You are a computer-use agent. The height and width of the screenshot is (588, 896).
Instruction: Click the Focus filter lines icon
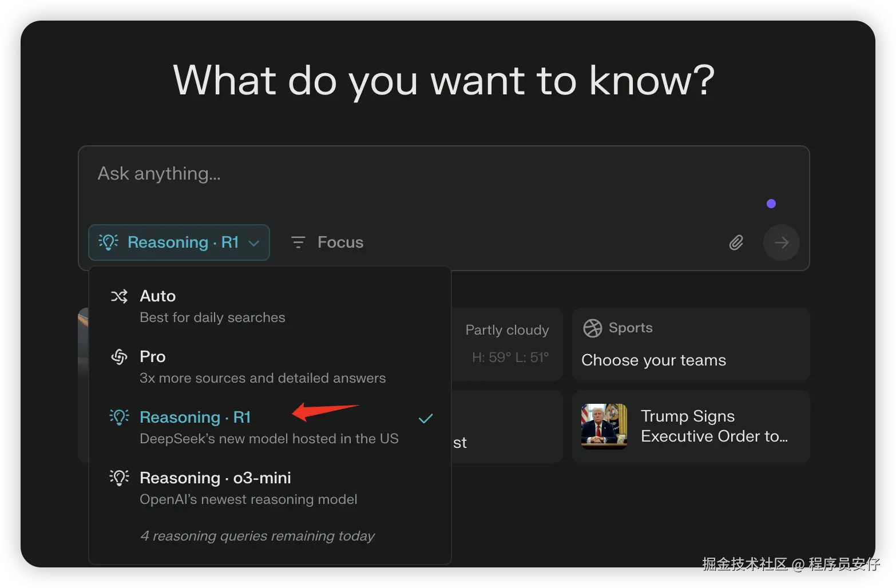click(298, 243)
